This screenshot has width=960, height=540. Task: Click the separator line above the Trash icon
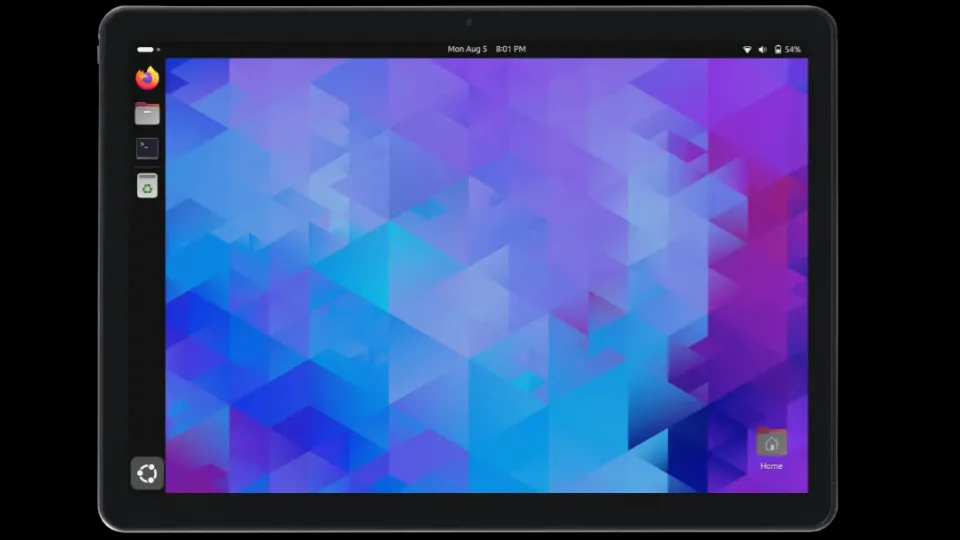147,167
